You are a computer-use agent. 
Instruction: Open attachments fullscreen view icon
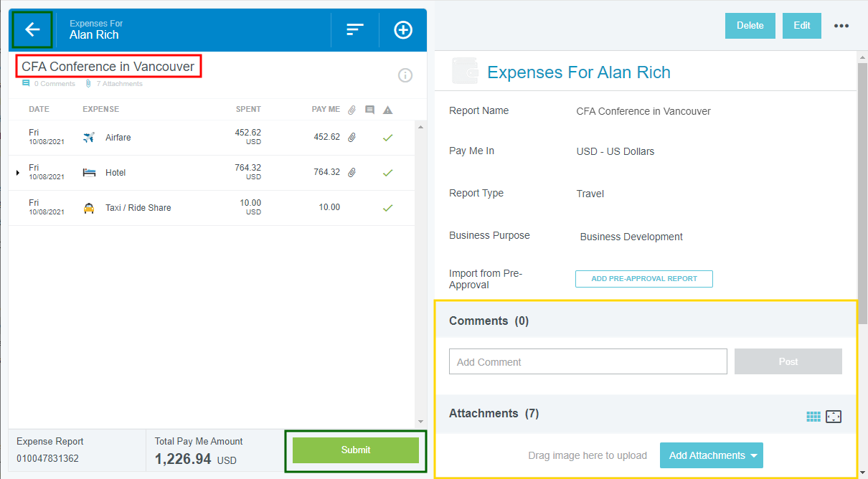tap(833, 417)
